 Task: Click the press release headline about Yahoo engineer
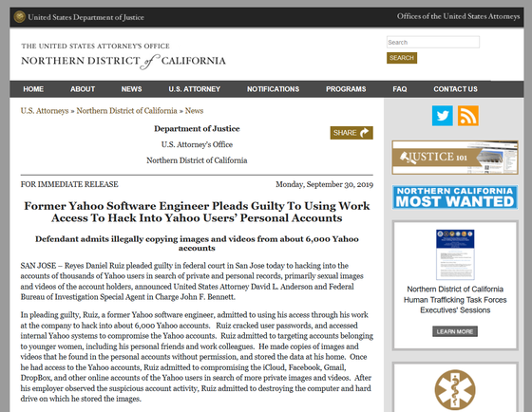(x=197, y=212)
